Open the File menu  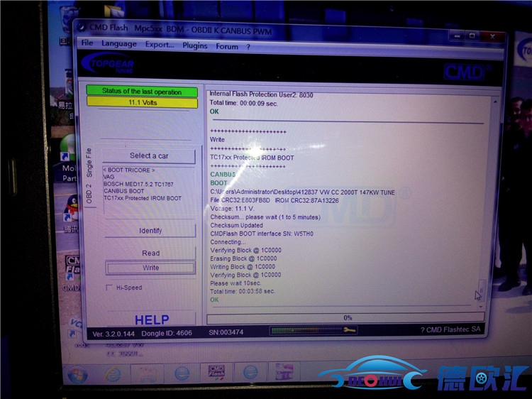point(87,43)
